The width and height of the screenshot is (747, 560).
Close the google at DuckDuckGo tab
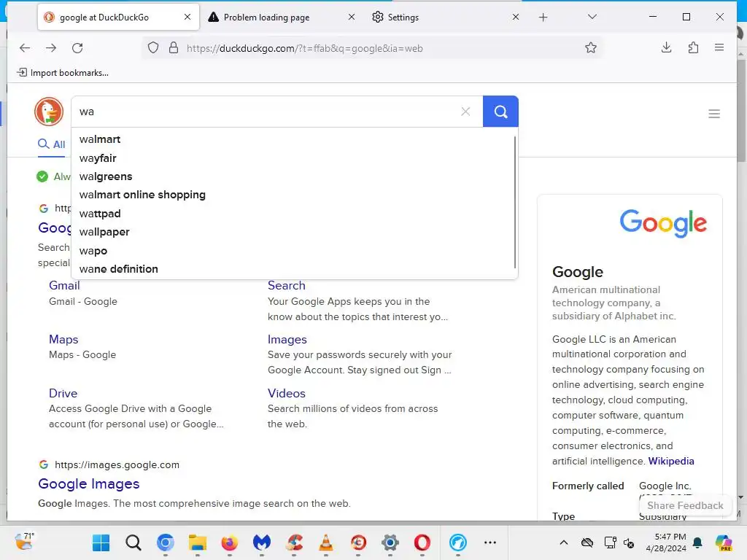click(187, 17)
